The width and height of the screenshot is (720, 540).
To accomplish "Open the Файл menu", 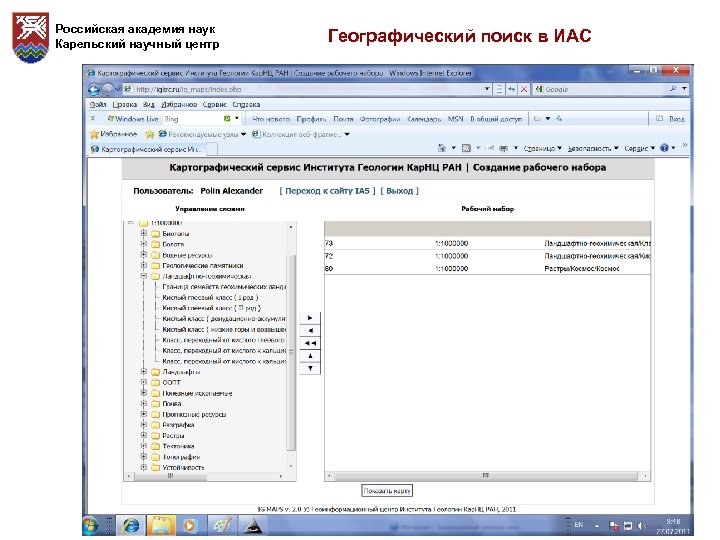I will click(x=98, y=105).
